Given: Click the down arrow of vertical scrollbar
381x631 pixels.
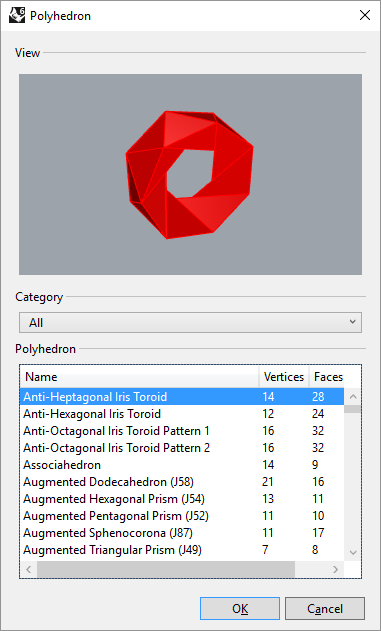Looking at the screenshot, I should coord(353,552).
